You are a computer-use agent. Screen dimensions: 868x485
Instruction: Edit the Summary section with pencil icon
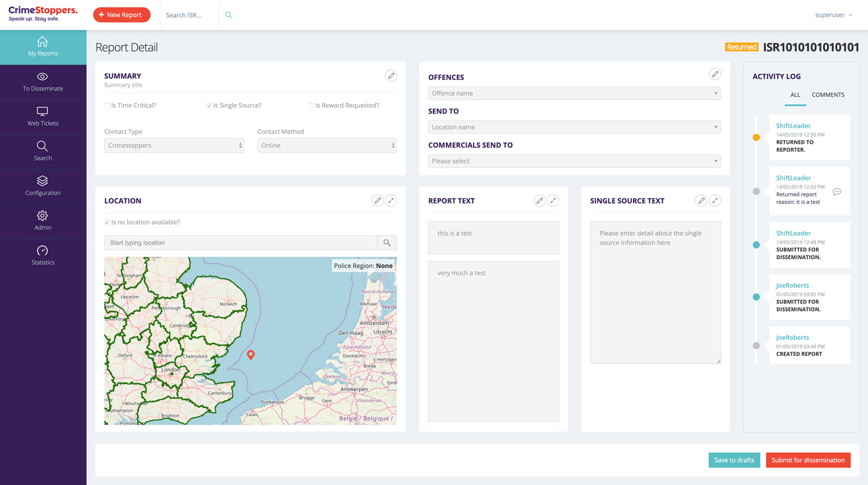391,76
